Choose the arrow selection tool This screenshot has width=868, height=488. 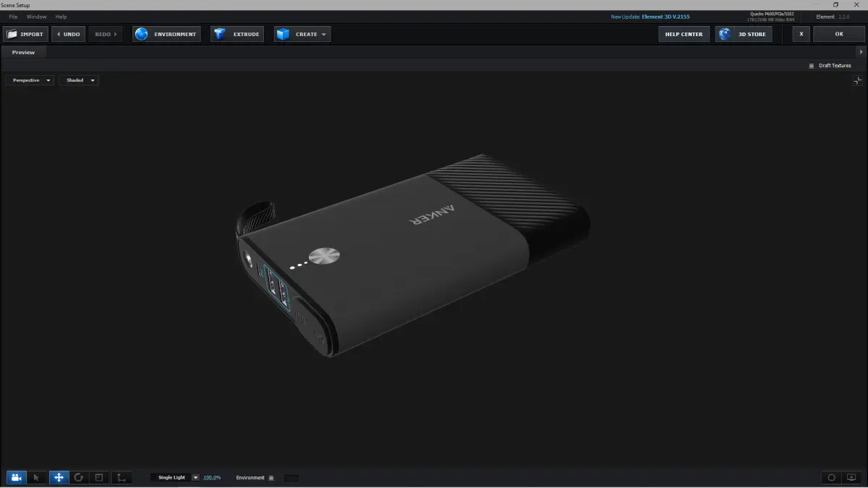38,477
